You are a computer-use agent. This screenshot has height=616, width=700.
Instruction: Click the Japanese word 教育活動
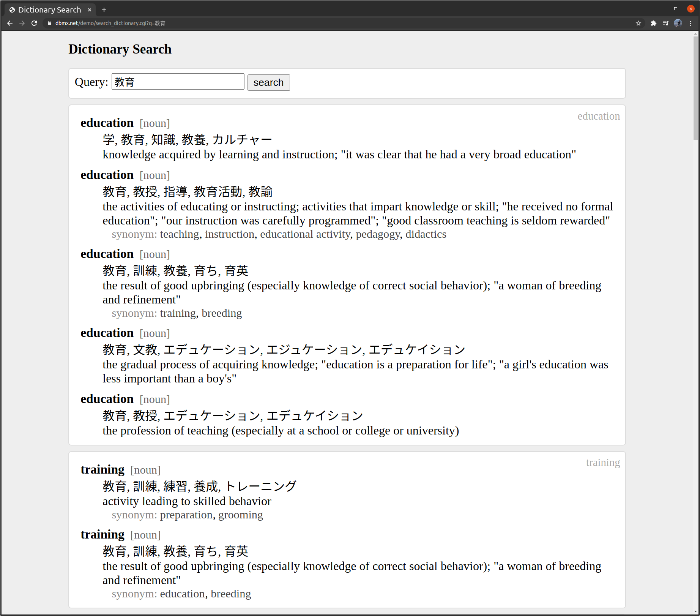[x=218, y=191]
